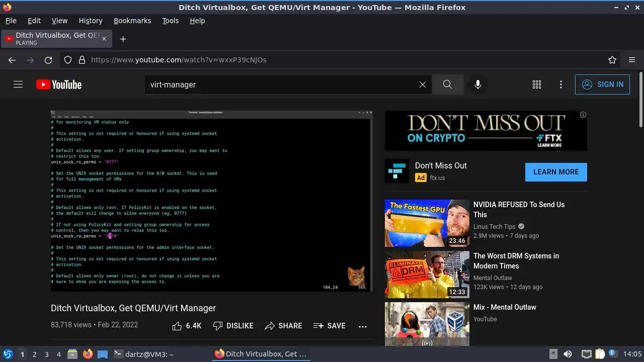Go back to the previous page

click(12, 60)
